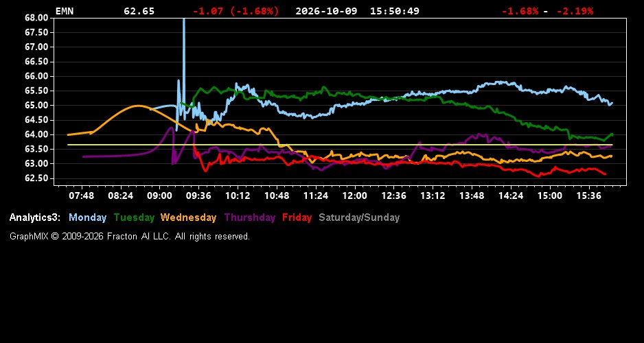Click the 14:24 time axis label

(x=511, y=196)
